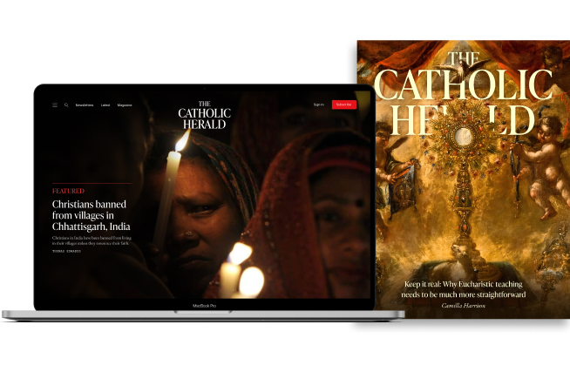Click the author byline under the summary
Viewport: 570px width, 392px height.
pyautogui.click(x=66, y=251)
